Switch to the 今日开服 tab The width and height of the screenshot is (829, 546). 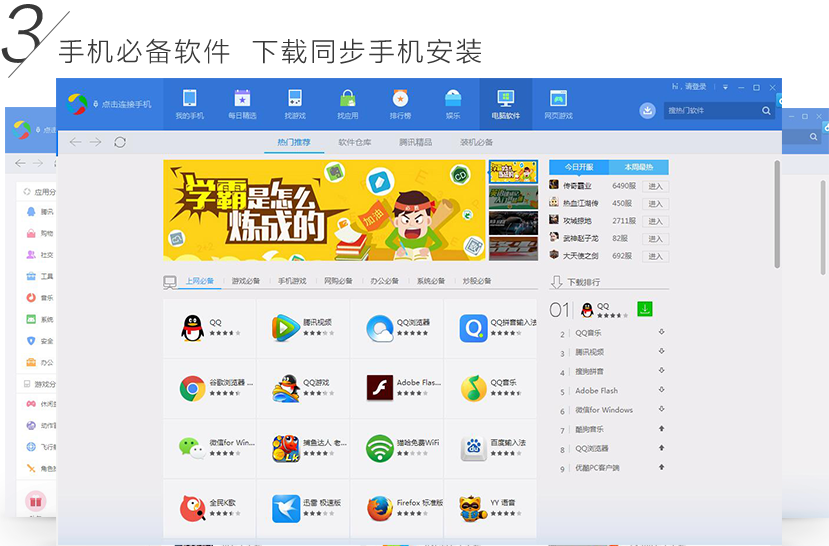coord(579,167)
